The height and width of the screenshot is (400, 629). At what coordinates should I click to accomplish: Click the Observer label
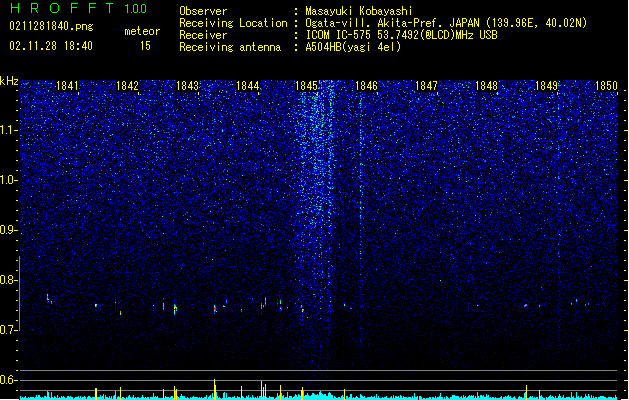pos(203,11)
